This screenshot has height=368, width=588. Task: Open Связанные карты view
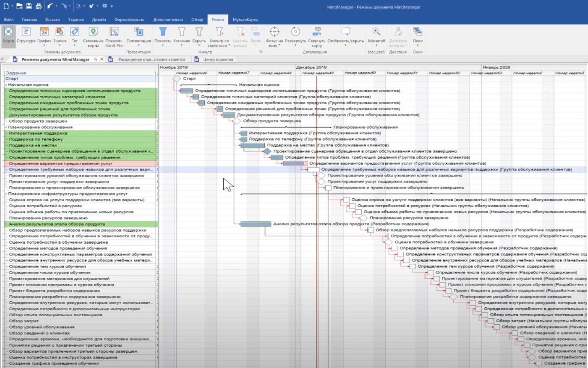tap(93, 37)
